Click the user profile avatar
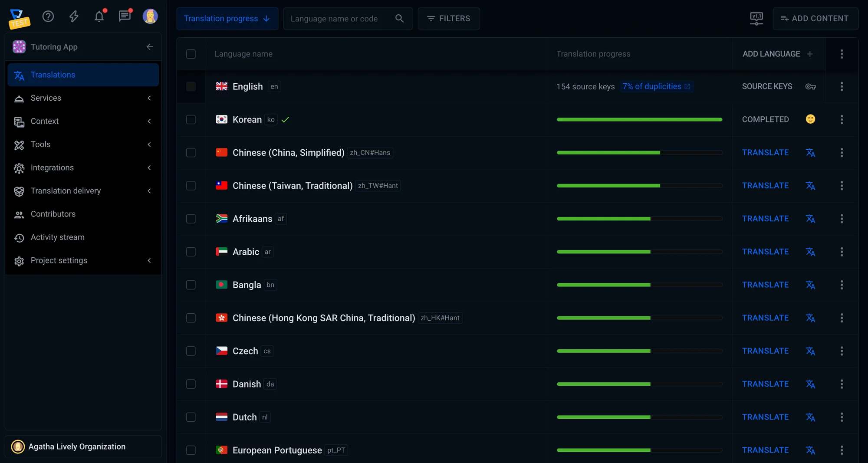 click(150, 16)
